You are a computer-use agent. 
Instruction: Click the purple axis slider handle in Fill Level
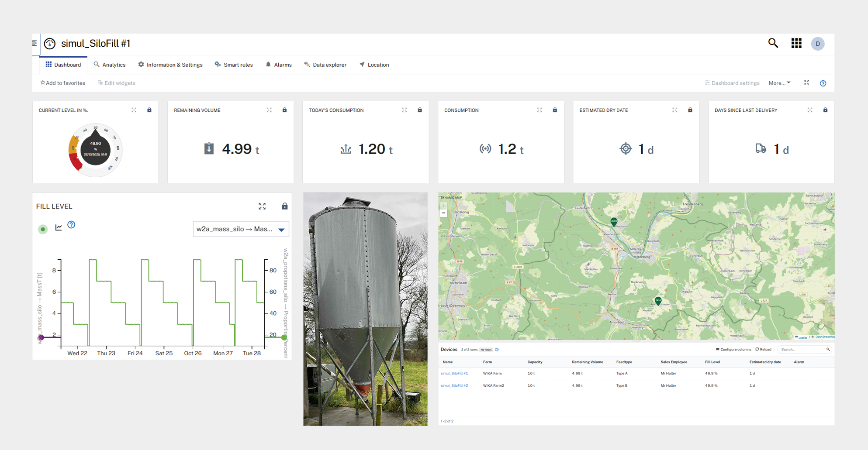click(x=41, y=337)
